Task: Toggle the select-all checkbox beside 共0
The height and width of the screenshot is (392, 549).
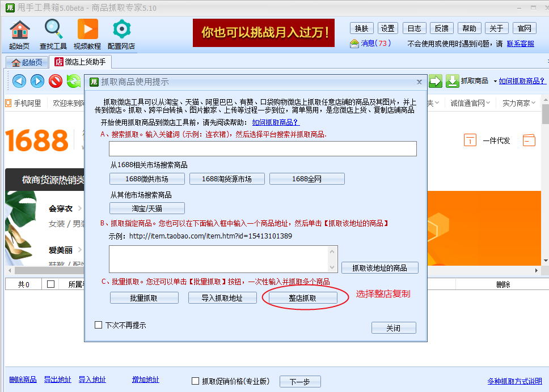Action: pos(51,284)
